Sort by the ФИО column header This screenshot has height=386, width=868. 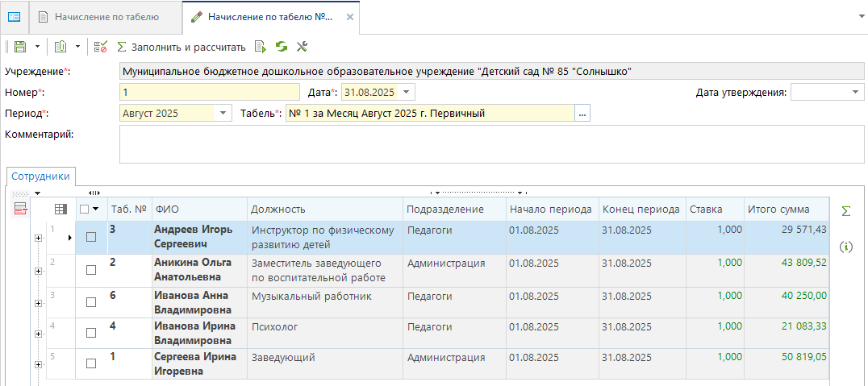click(199, 210)
